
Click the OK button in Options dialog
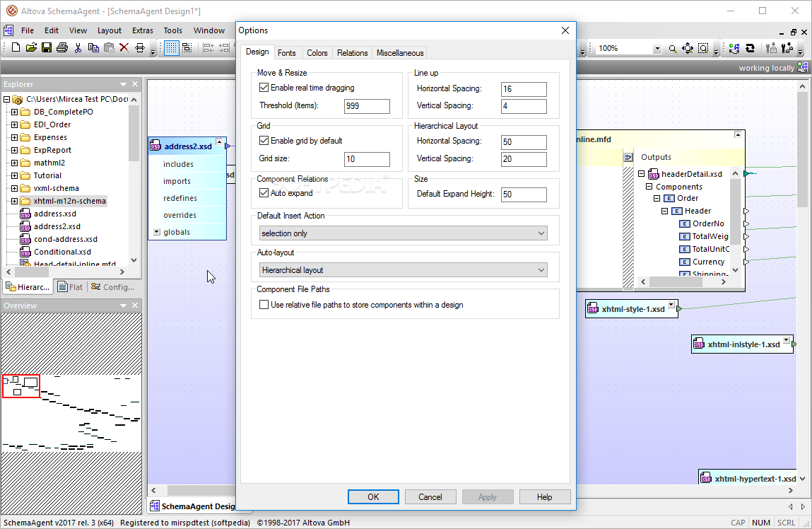click(x=373, y=497)
